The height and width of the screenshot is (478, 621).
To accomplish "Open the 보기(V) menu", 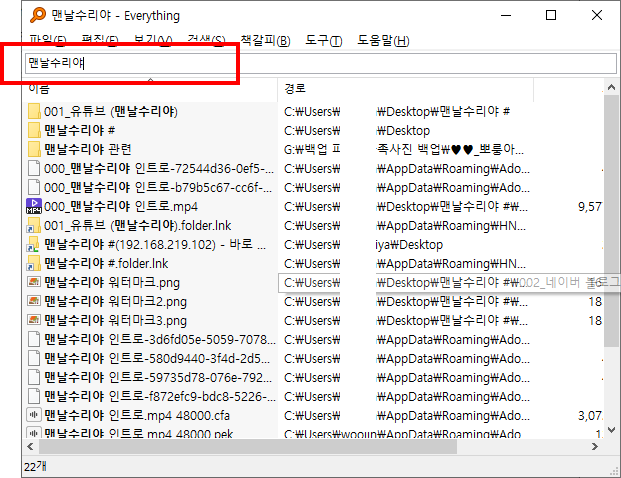I will click(152, 40).
